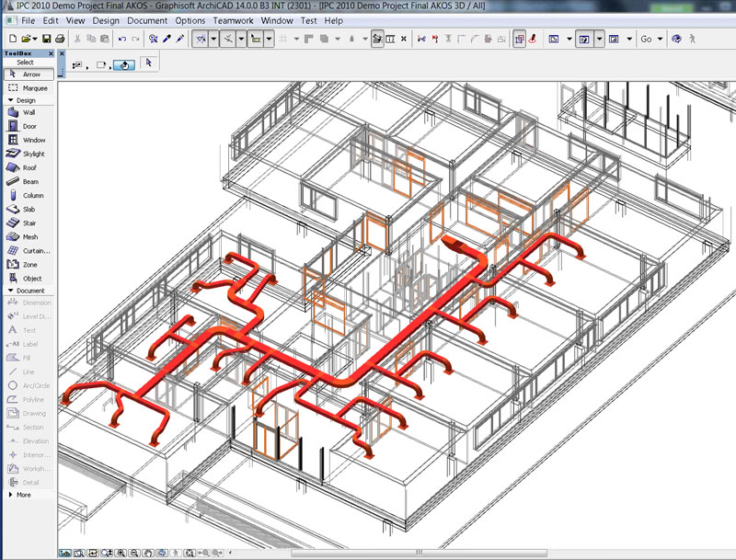Save the project using floppy disk icon
This screenshot has width=736, height=560.
(46, 39)
